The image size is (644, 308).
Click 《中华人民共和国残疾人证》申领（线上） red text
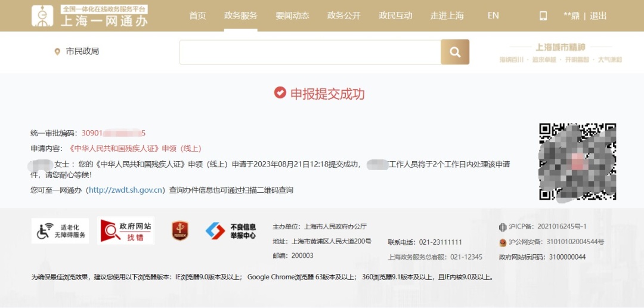click(135, 149)
